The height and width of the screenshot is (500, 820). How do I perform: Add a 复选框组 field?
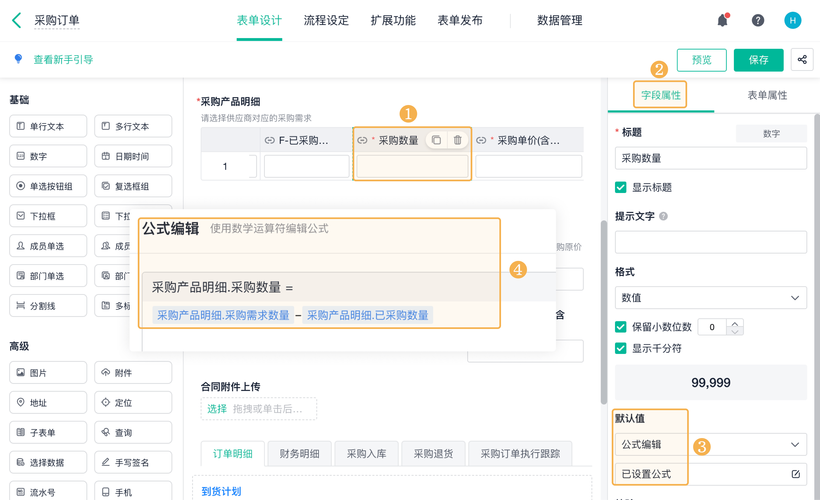point(133,186)
